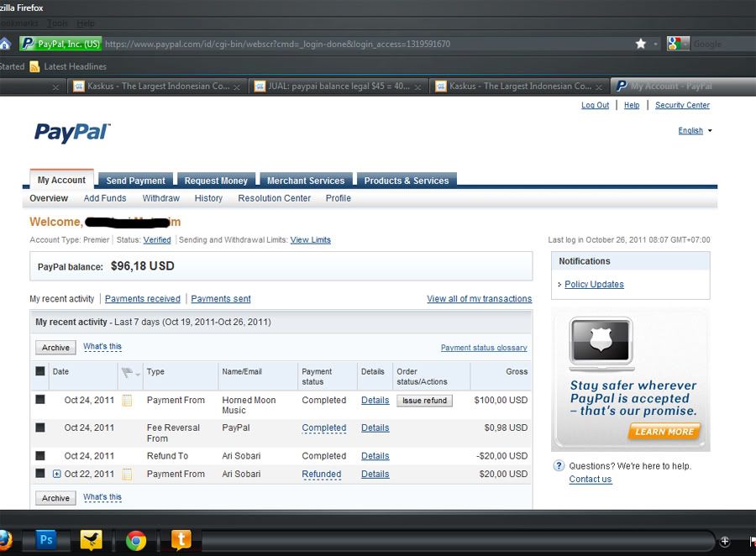Open the Latest Headlines feed bookmark
756x556 pixels.
point(68,66)
